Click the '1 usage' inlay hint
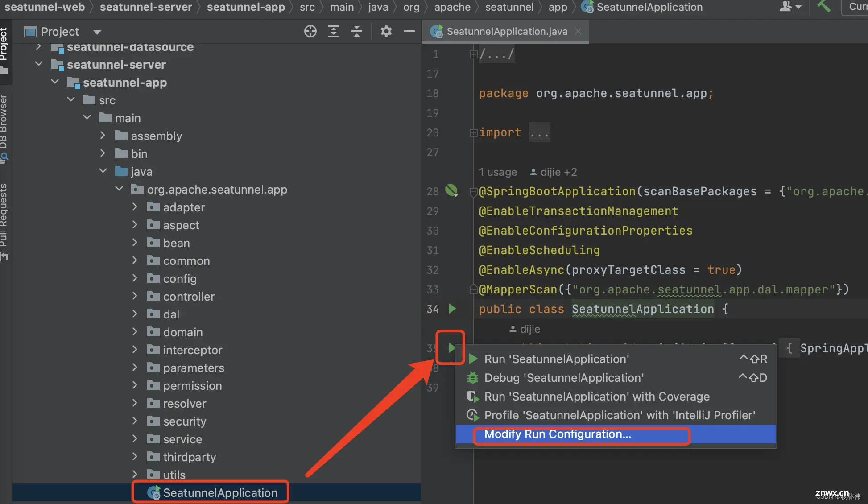The image size is (868, 504). click(498, 172)
